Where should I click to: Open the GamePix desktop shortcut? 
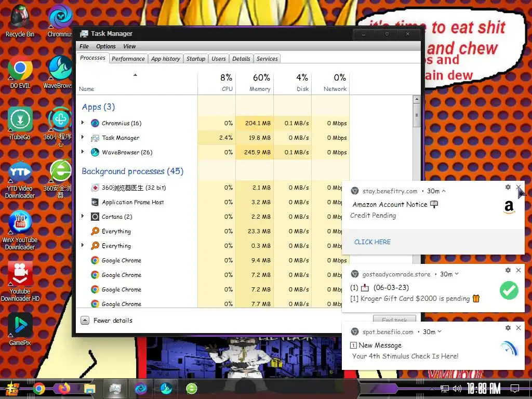[x=20, y=330]
